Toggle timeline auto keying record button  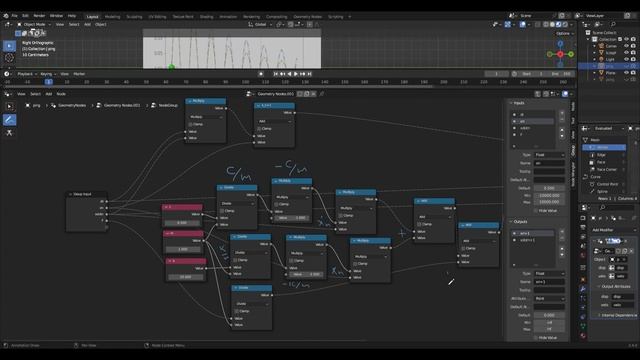pos(261,74)
